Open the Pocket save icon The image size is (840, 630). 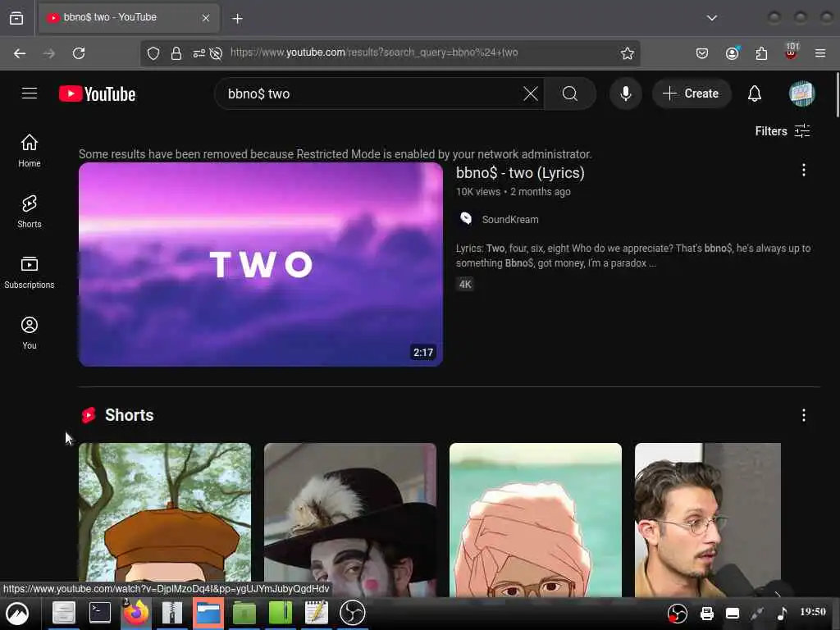702,53
